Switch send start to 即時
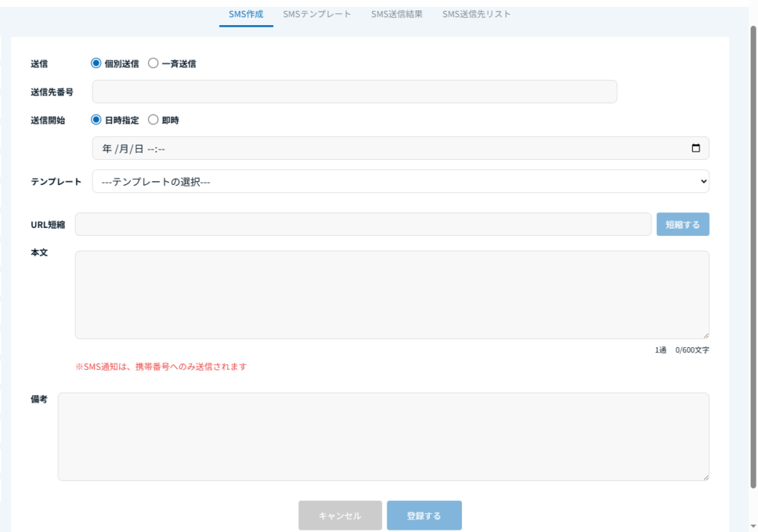The image size is (758, 532). (153, 120)
